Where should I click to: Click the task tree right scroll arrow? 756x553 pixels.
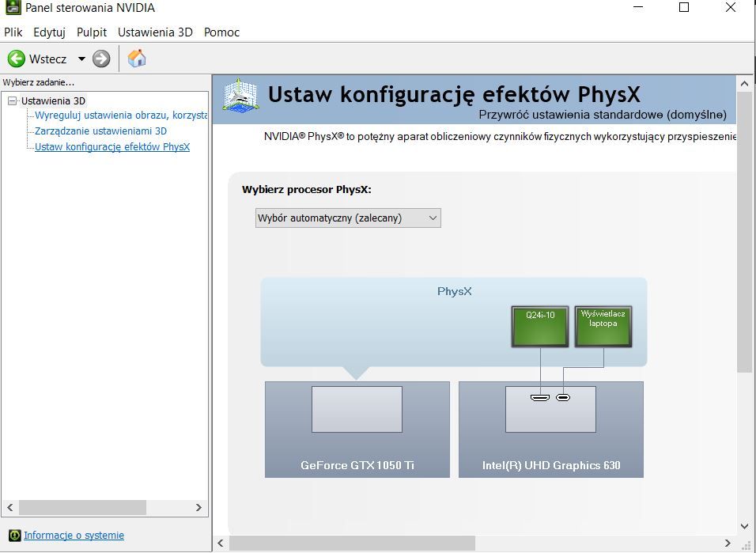[198, 508]
